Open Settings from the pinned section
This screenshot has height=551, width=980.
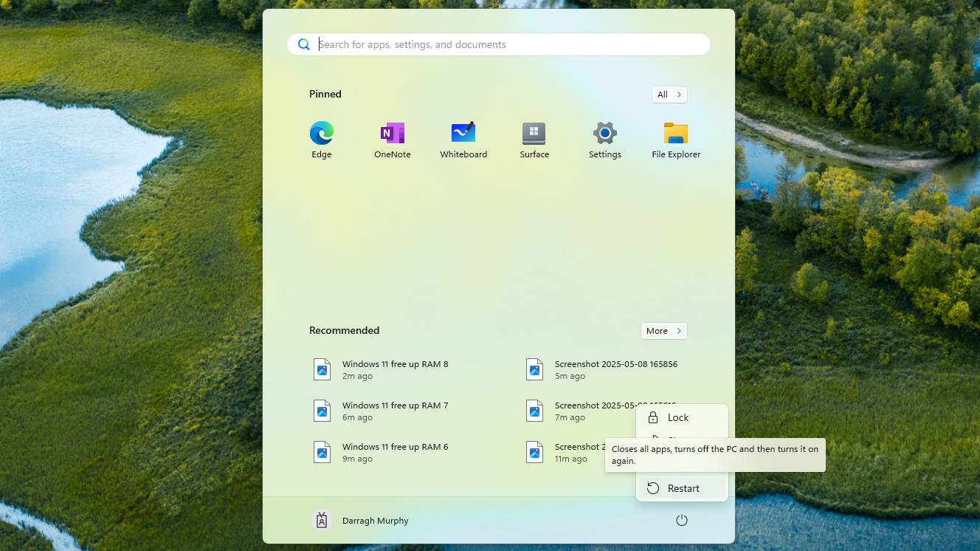point(604,133)
